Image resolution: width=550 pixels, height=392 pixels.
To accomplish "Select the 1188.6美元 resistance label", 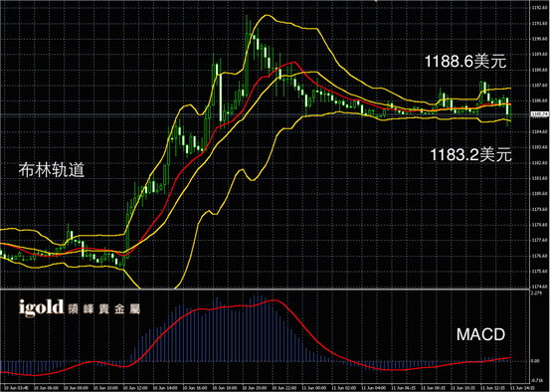I will point(465,61).
